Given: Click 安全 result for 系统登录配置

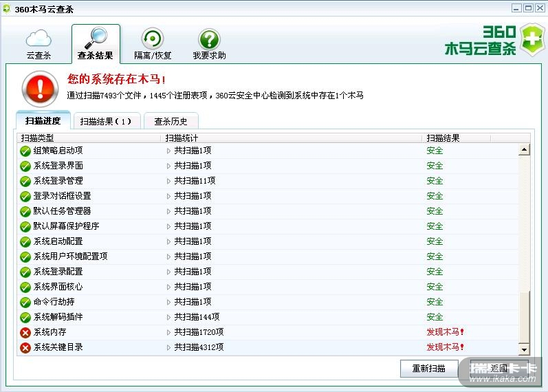Looking at the screenshot, I should tap(435, 272).
